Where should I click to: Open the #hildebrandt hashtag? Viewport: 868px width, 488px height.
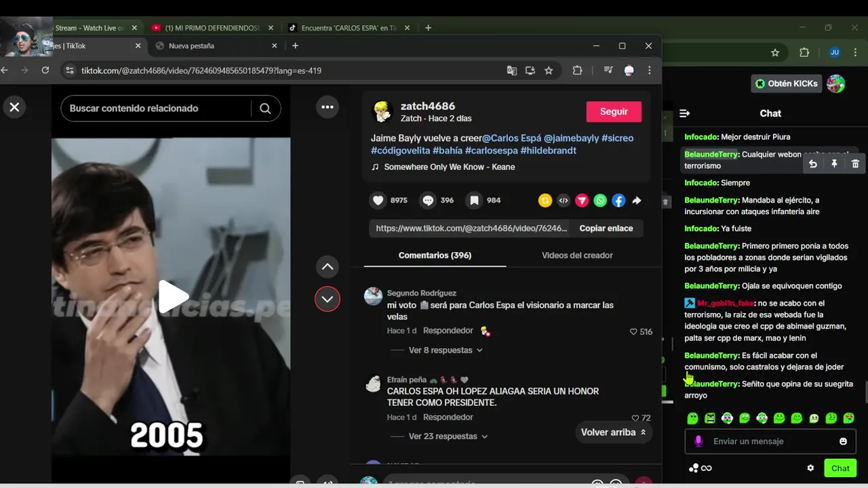(x=548, y=150)
